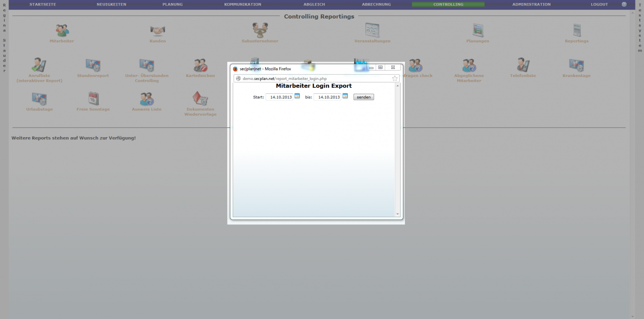644x319 pixels.
Task: Click the Krankentage label link
Action: click(x=577, y=76)
